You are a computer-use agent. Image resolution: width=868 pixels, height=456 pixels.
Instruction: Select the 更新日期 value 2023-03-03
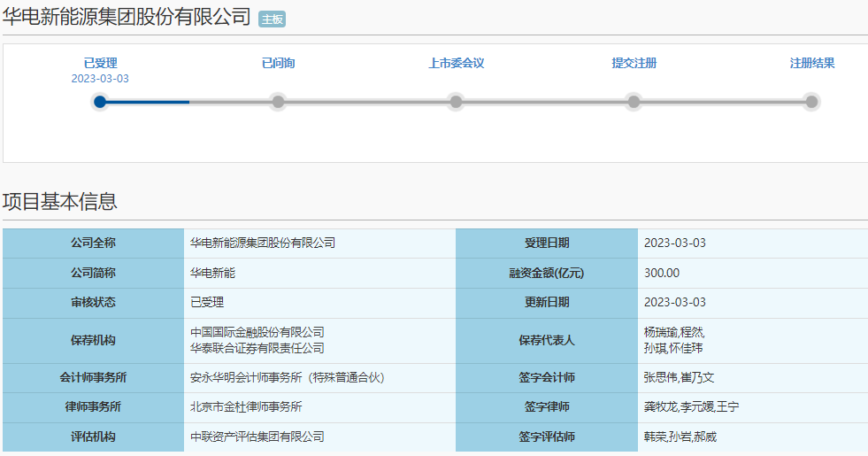pos(675,303)
